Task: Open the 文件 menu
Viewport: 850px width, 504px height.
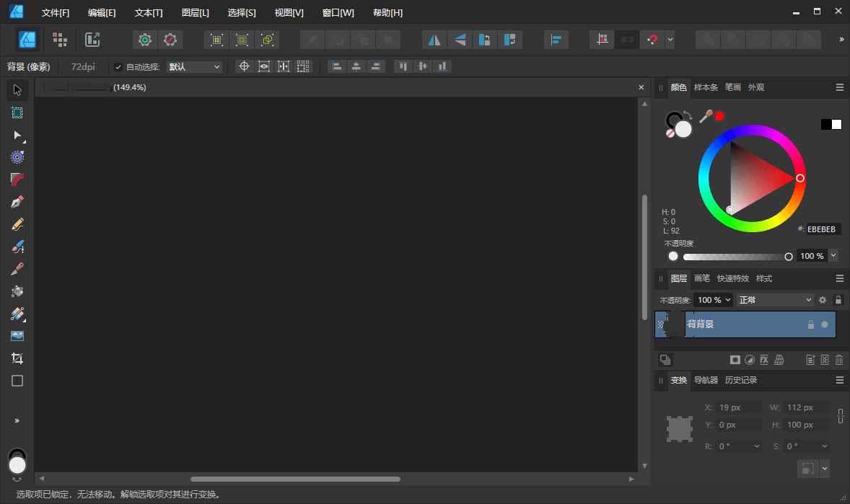Action: pyautogui.click(x=56, y=12)
